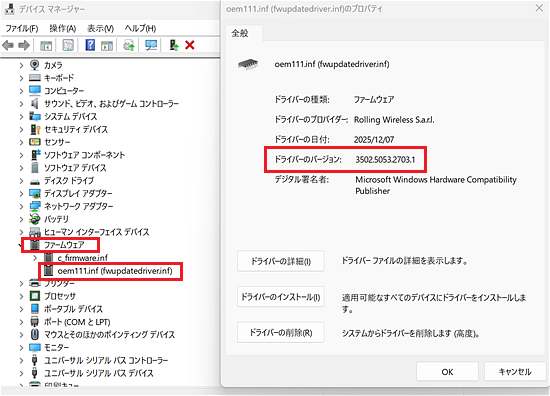Image resolution: width=550 pixels, height=396 pixels.
Task: Select ポート (COM と LPT) item
Action: coord(77,322)
